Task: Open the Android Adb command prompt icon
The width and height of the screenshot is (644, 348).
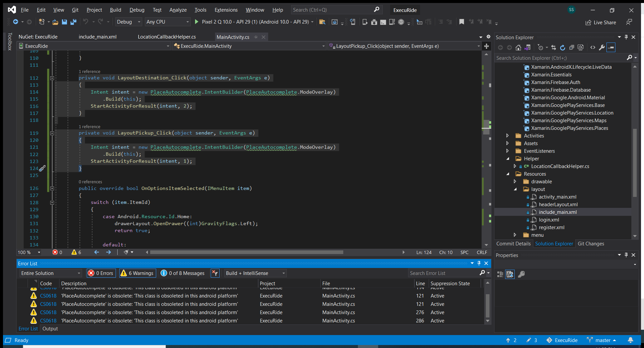Action: (383, 22)
